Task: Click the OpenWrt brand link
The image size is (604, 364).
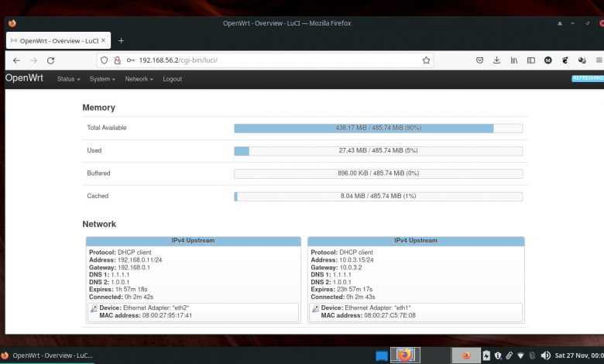Action: (x=24, y=77)
